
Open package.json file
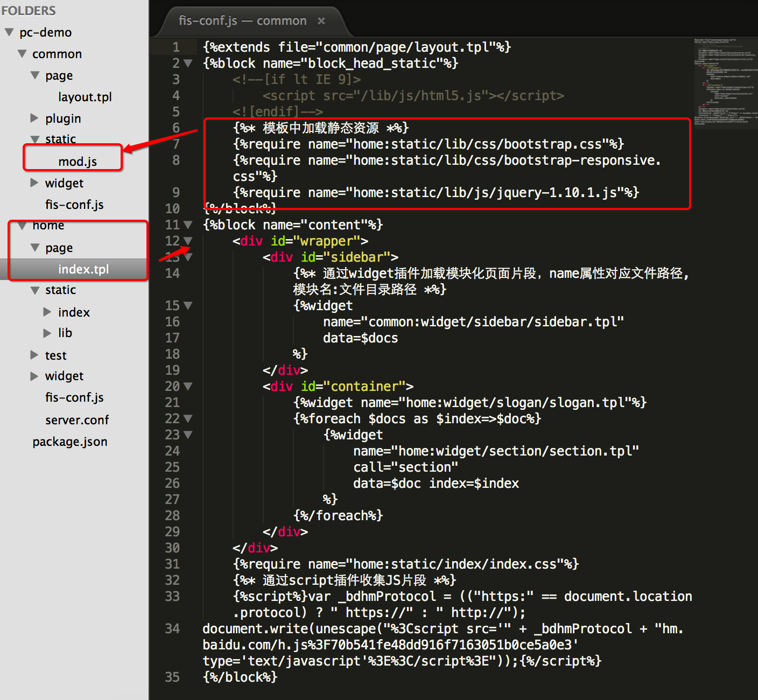[x=70, y=442]
